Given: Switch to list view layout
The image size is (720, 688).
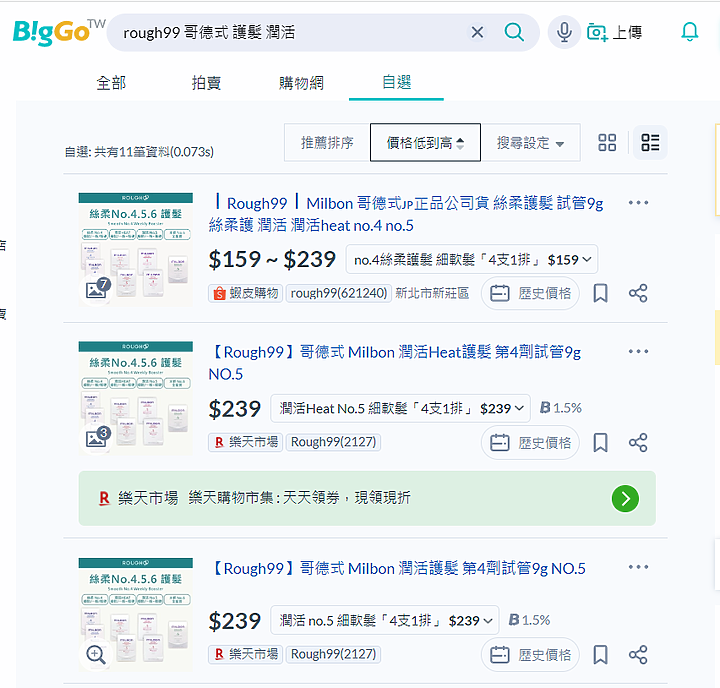Looking at the screenshot, I should pyautogui.click(x=650, y=142).
